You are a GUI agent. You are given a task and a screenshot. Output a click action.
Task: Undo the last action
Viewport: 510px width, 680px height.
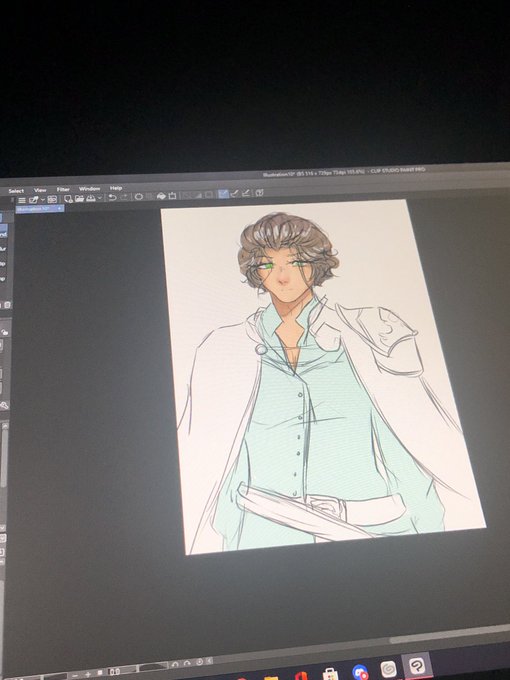click(x=112, y=197)
